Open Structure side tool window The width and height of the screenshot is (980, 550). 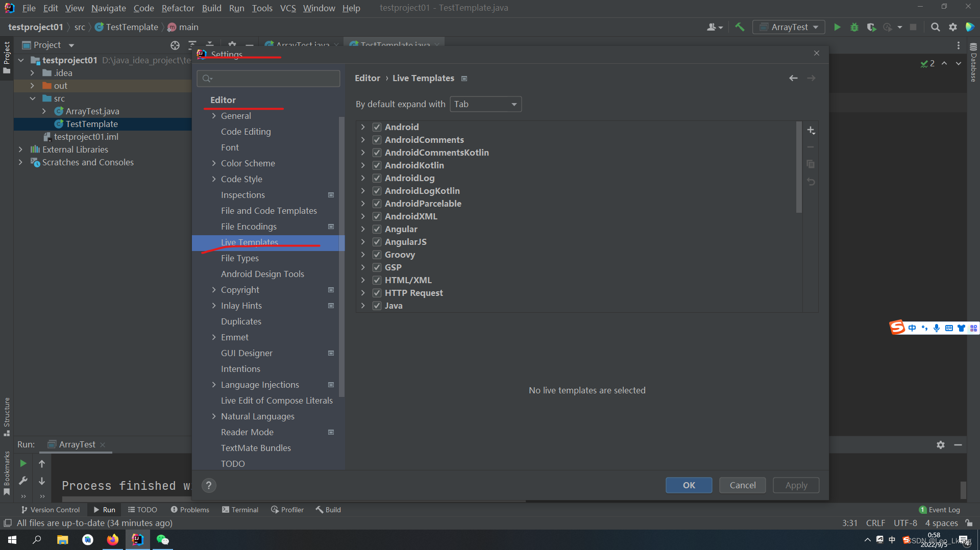coord(7,416)
